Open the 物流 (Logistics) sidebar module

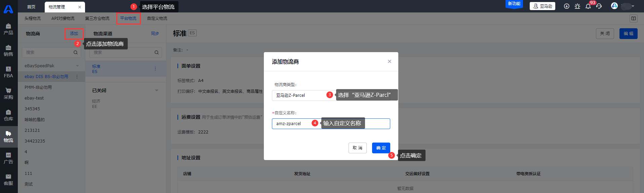pos(8,137)
